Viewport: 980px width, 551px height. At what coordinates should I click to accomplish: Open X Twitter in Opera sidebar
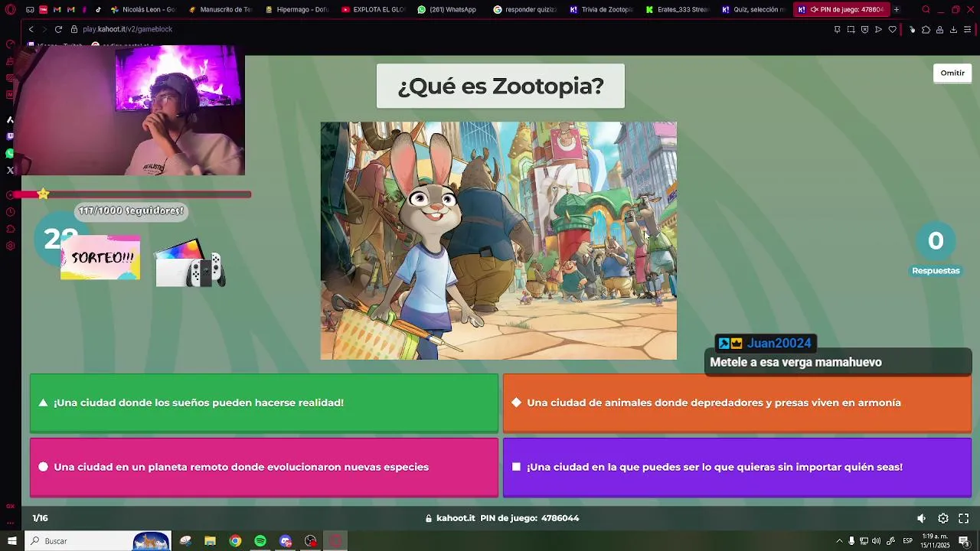click(x=10, y=170)
